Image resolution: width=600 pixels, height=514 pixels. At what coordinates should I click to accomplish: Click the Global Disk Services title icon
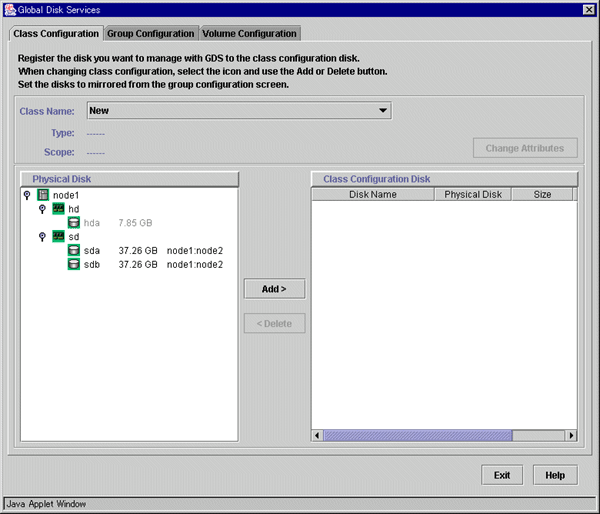click(x=10, y=9)
